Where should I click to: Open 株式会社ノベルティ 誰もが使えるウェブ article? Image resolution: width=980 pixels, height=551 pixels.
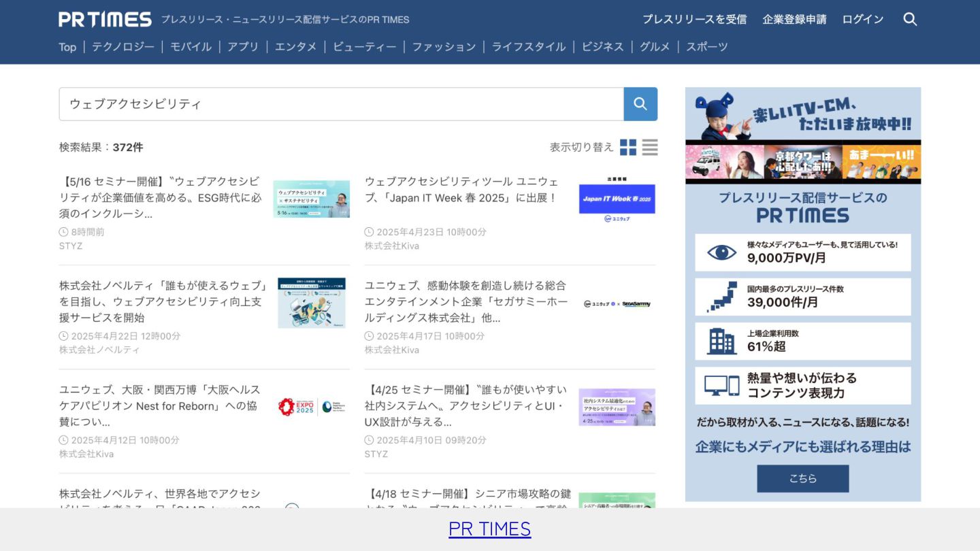point(163,301)
